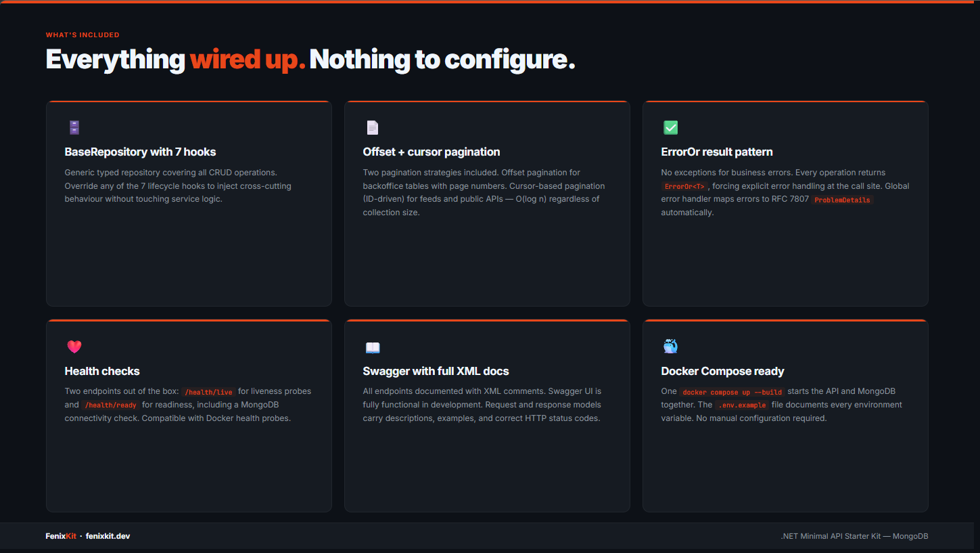Click the 'WHAT'S INCLUDED' section label
The image size is (980, 553).
pos(83,35)
